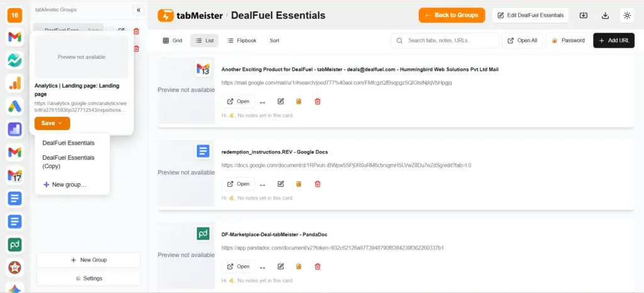Open the Sort options
Image resolution: width=644 pixels, height=293 pixels.
[x=274, y=40]
